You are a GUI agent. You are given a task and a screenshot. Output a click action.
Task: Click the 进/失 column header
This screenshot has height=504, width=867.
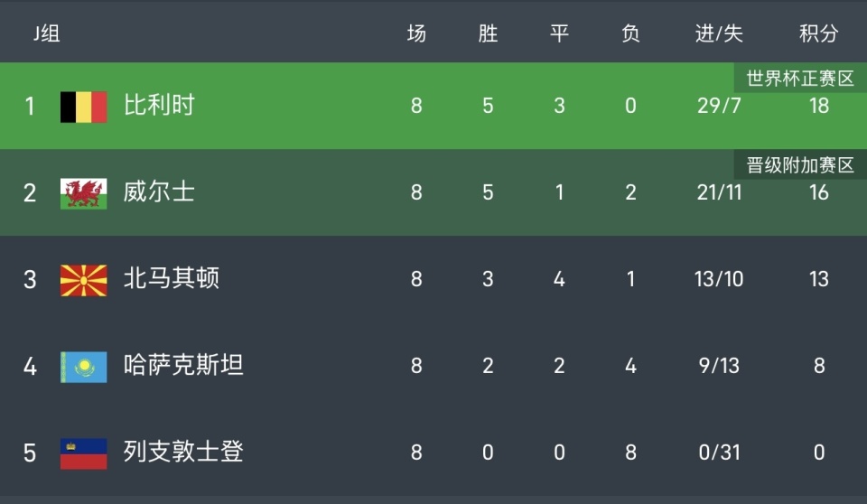719,34
